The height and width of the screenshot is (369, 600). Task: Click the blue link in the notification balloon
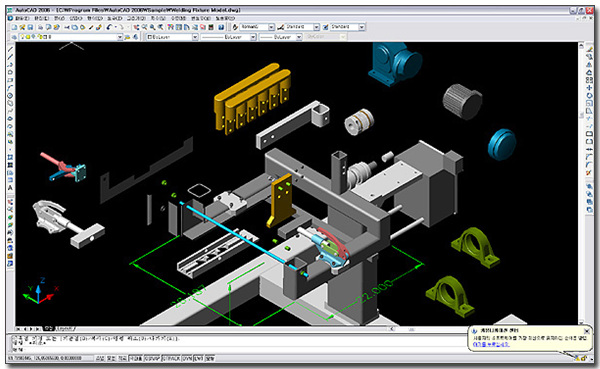(491, 345)
